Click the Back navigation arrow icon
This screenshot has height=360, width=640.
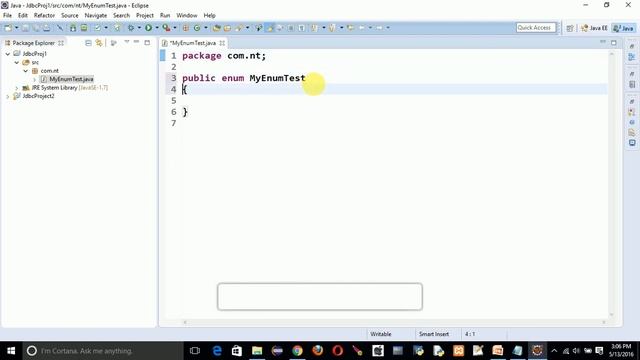click(362, 28)
